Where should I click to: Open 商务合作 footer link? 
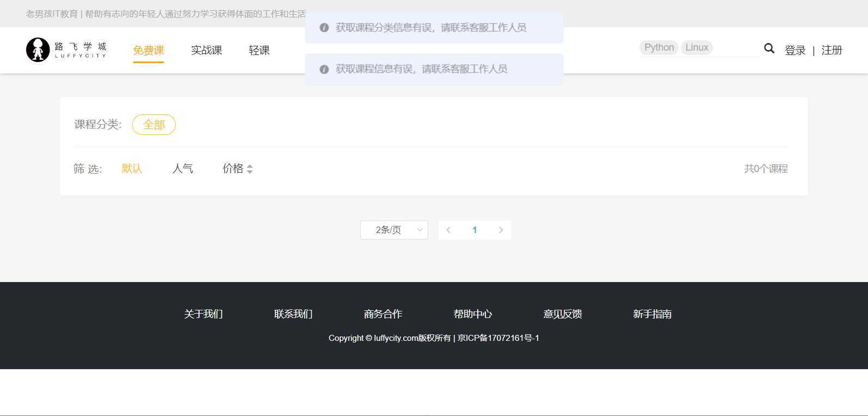(x=383, y=314)
